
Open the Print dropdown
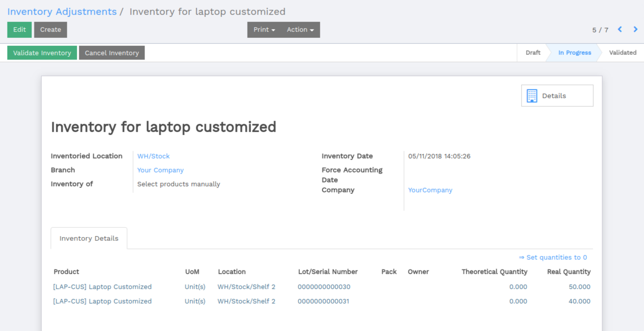264,30
